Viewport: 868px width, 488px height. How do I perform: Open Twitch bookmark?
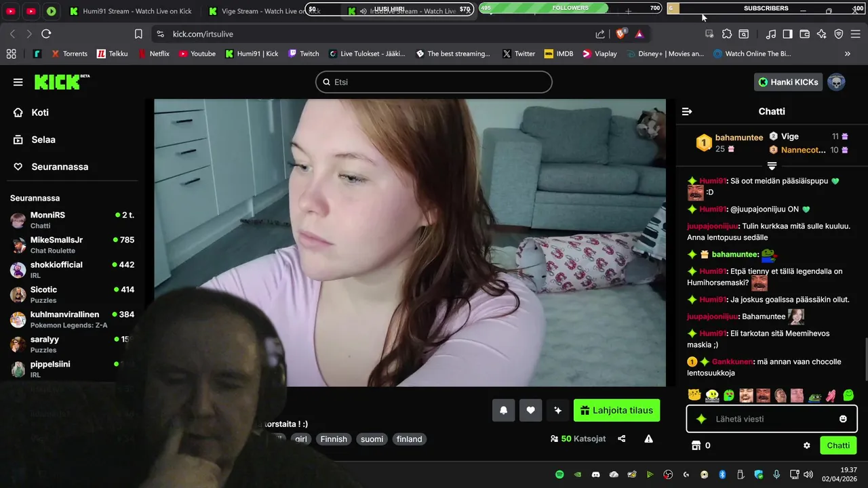click(x=304, y=54)
